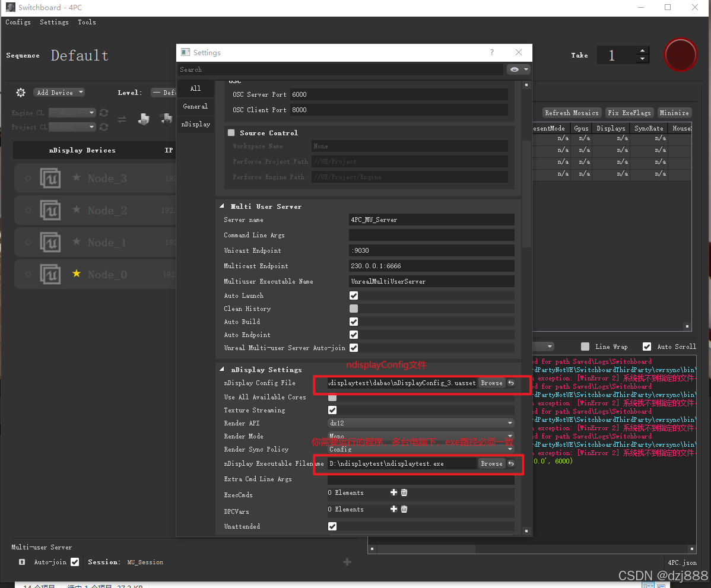Toggle the Texture Streaming checkbox

332,410
